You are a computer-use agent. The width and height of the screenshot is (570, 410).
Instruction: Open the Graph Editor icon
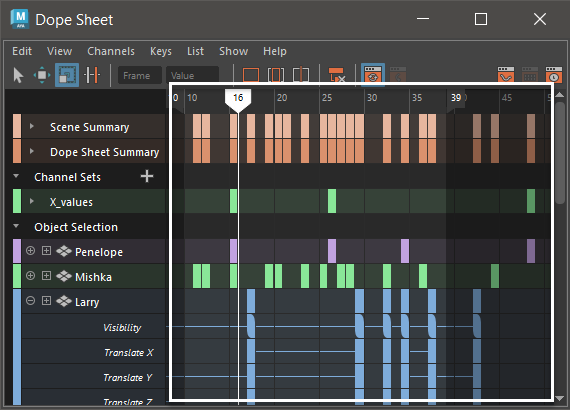pos(506,75)
